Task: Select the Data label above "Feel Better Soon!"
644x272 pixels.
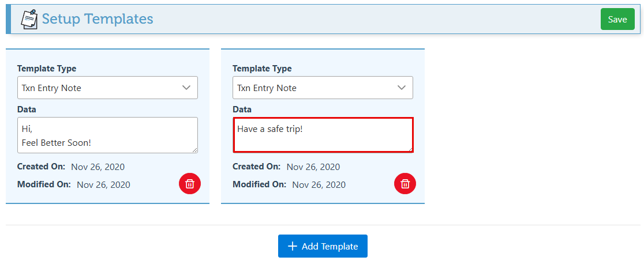Action: pos(27,109)
